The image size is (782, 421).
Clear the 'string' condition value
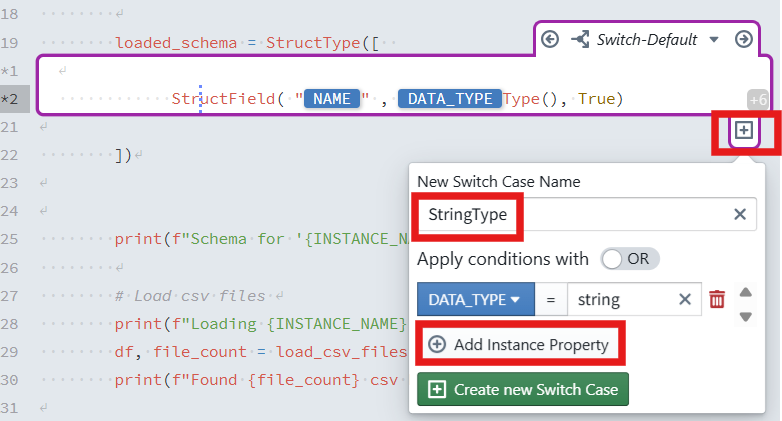coord(685,300)
